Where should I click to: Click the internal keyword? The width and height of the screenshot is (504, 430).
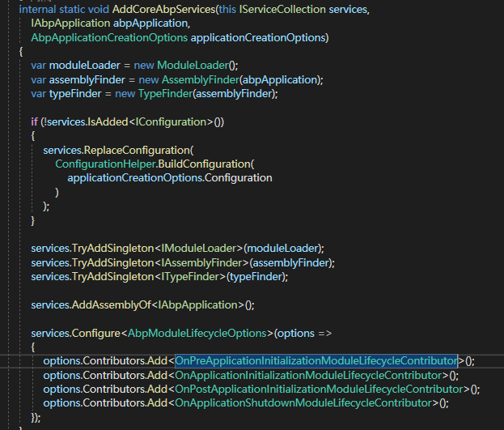37,10
